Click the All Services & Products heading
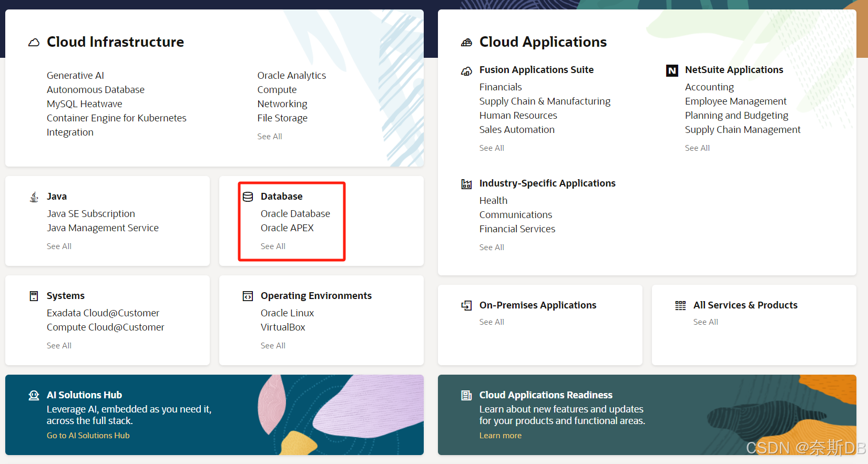This screenshot has height=464, width=868. 746,305
